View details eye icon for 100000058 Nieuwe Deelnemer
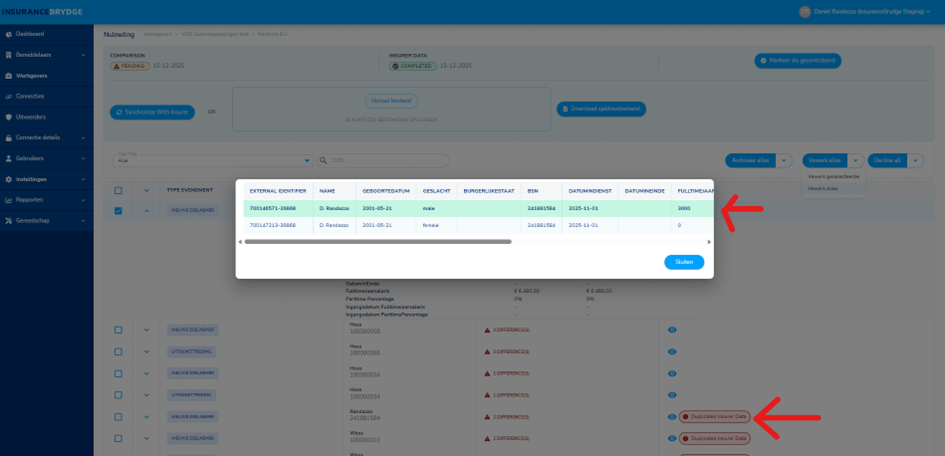 672,330
